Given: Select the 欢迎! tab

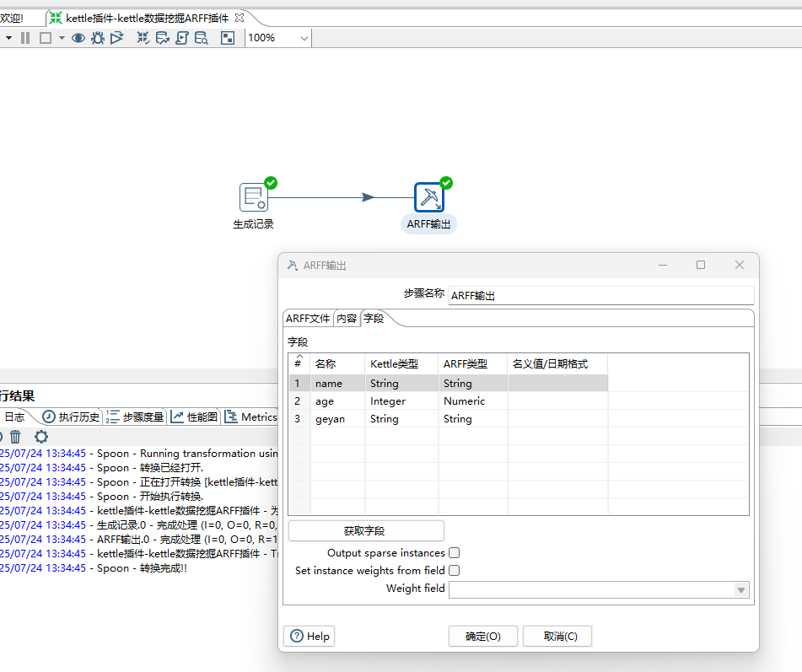Looking at the screenshot, I should tap(12, 19).
